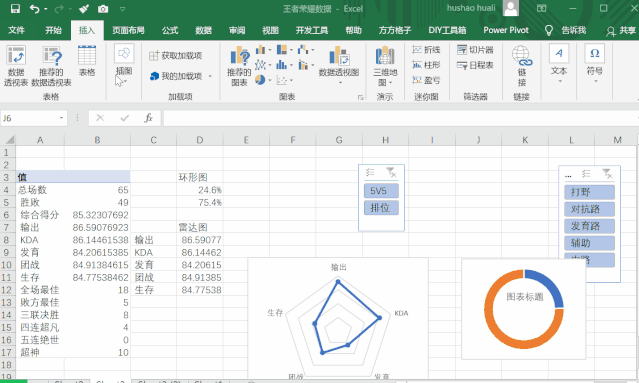Click inside the formula bar input

[401, 118]
